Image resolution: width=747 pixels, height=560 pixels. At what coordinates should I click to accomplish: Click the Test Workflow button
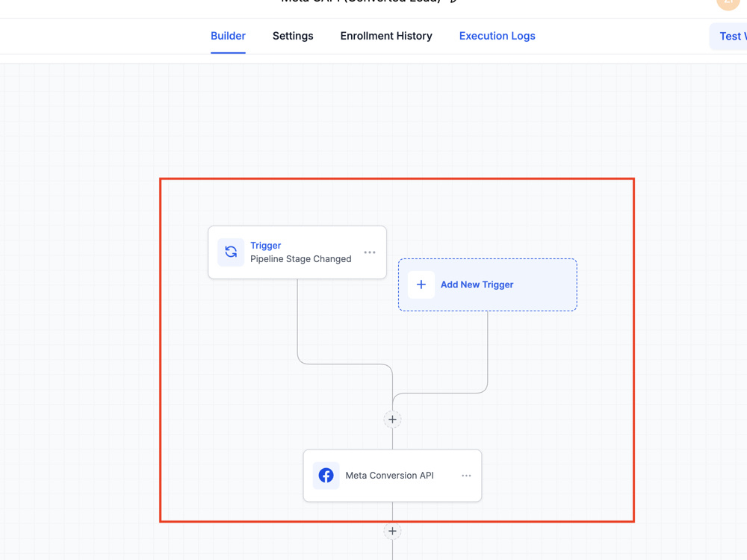click(729, 36)
